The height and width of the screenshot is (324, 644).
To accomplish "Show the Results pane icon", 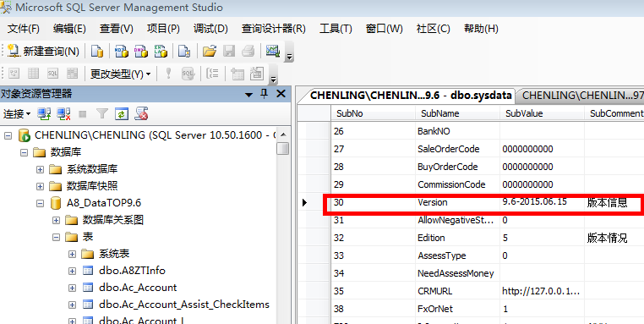I will pos(73,74).
